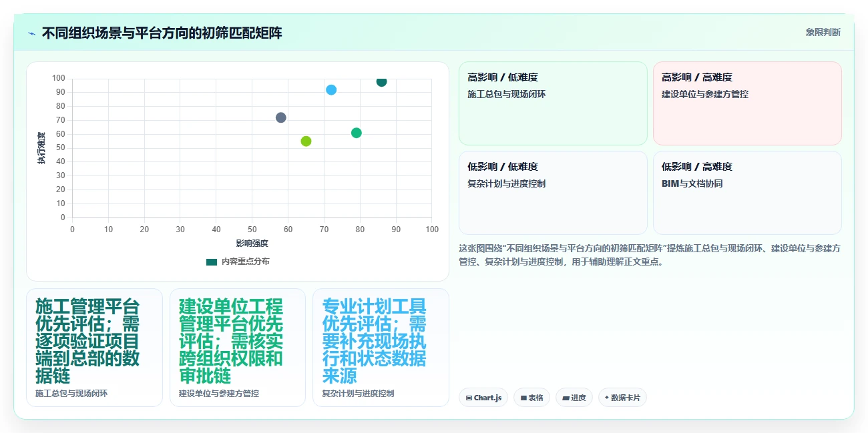This screenshot has width=868, height=433.
Task: Click the emerald green scatter point
Action: click(356, 133)
